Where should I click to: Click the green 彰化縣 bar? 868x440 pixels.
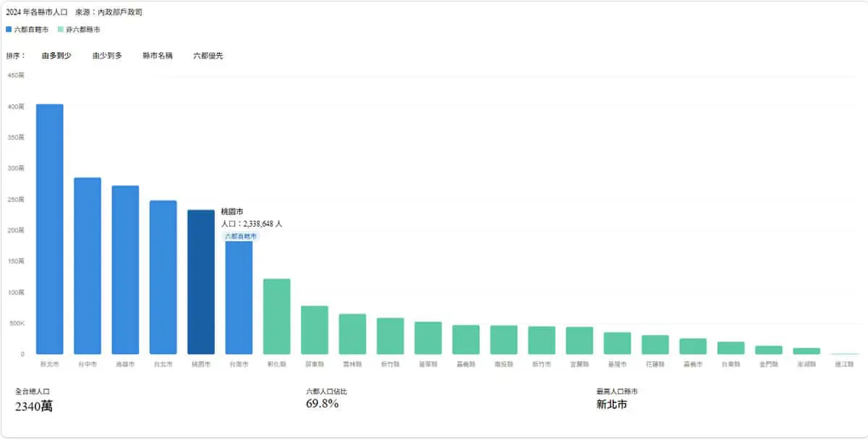coord(276,316)
